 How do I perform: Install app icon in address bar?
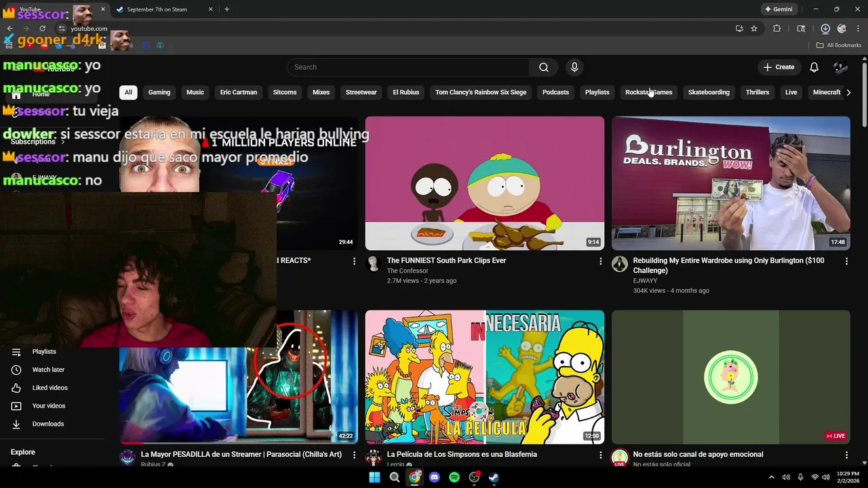(739, 28)
